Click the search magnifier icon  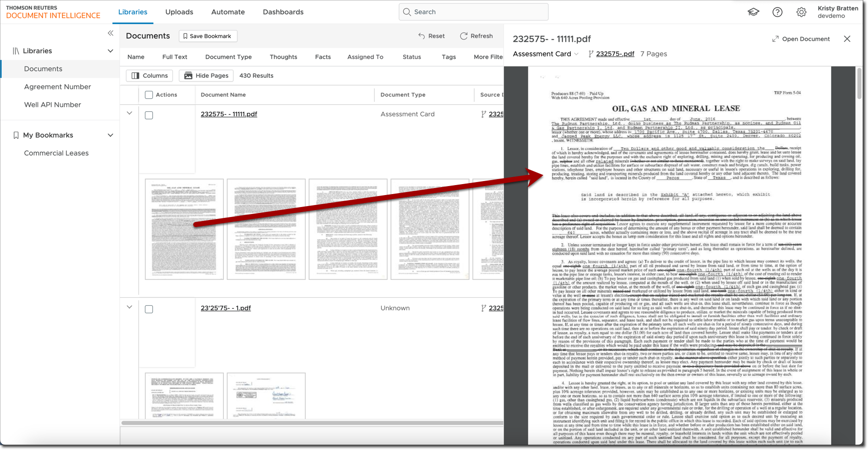[x=407, y=11]
